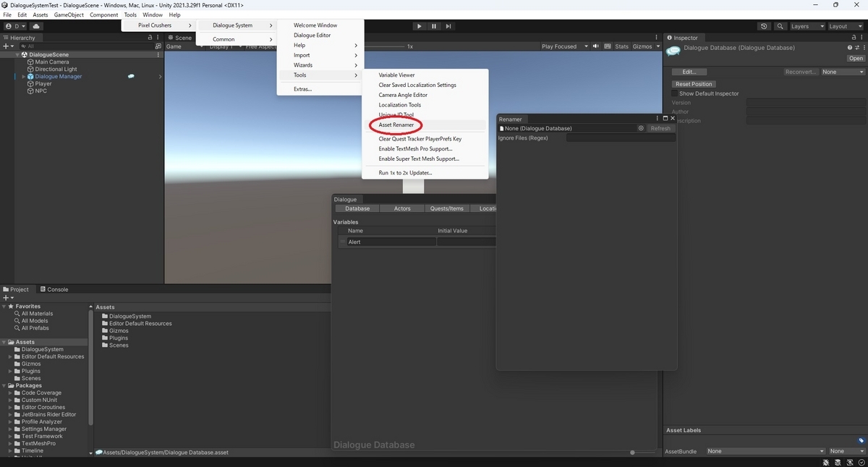Expand the Wizards submenu
Image resolution: width=868 pixels, height=467 pixels.
pos(320,65)
